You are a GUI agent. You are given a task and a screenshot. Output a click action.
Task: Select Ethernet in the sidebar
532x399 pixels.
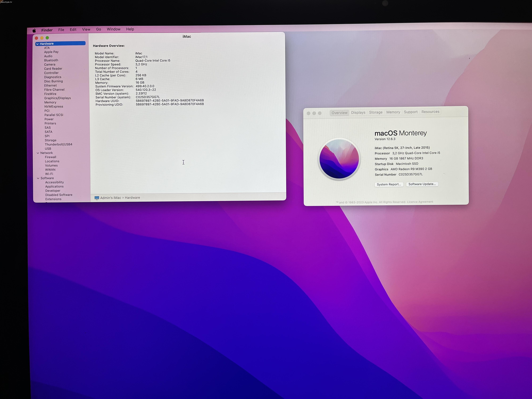pos(51,86)
